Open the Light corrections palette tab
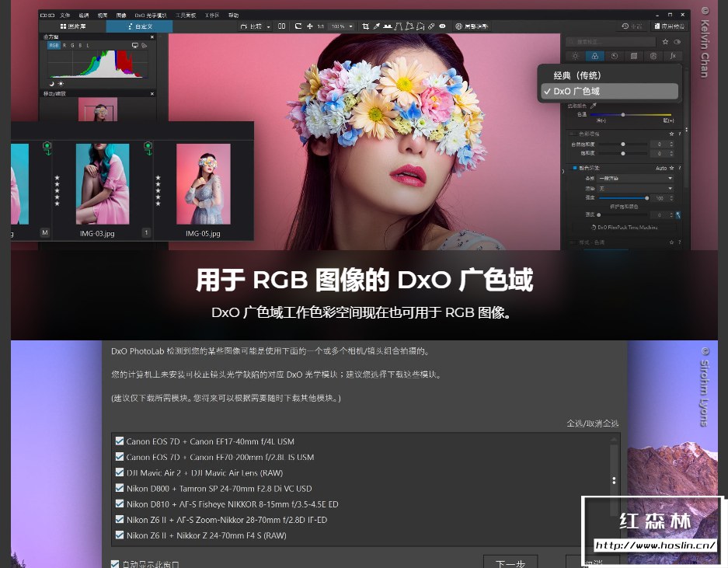 (575, 56)
